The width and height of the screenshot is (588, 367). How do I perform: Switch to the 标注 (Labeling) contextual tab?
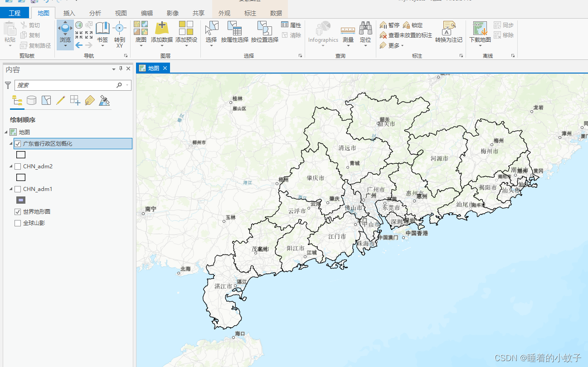pyautogui.click(x=250, y=13)
